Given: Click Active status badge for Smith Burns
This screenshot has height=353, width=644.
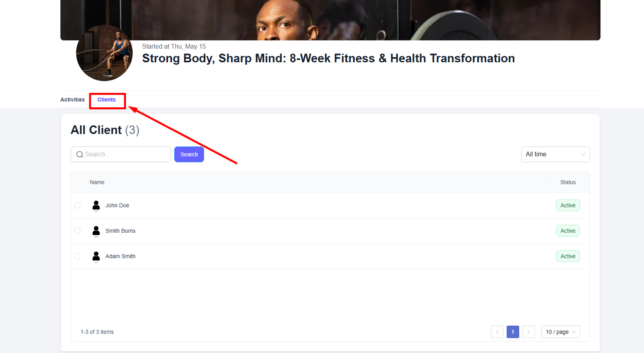Looking at the screenshot, I should pos(568,231).
